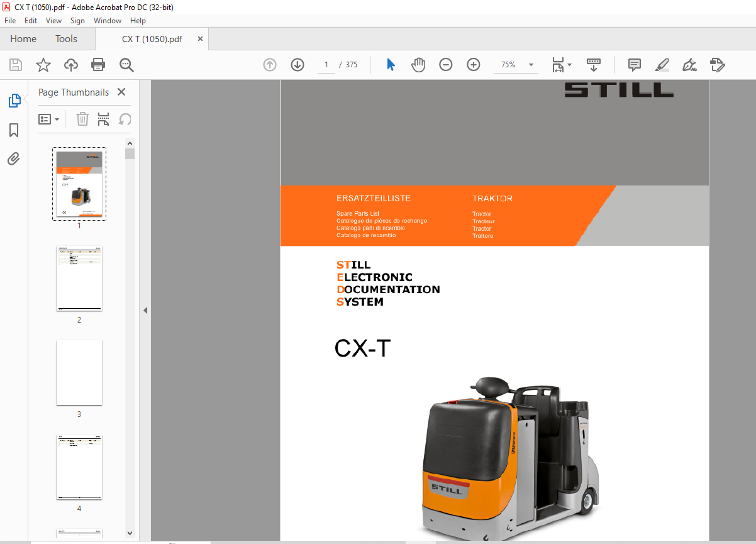The height and width of the screenshot is (544, 756).
Task: Zoom in with the plus icon
Action: click(x=474, y=65)
